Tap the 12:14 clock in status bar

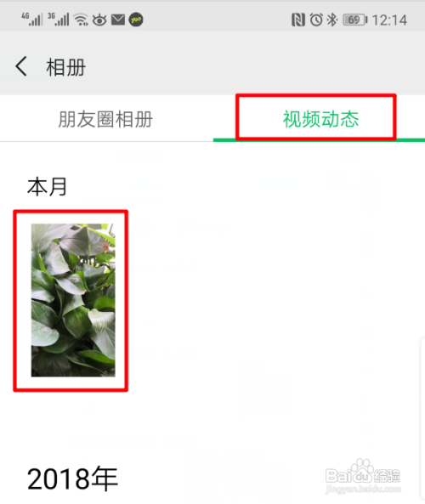pos(389,20)
